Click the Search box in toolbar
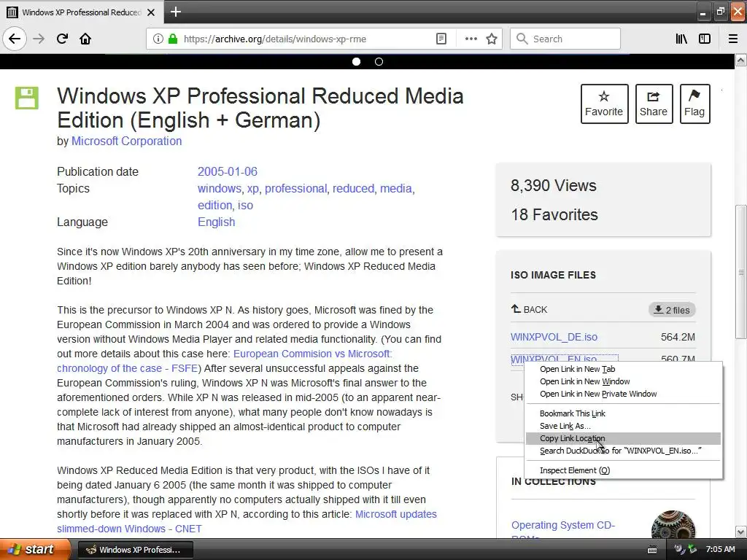The width and height of the screenshot is (747, 560). (565, 39)
